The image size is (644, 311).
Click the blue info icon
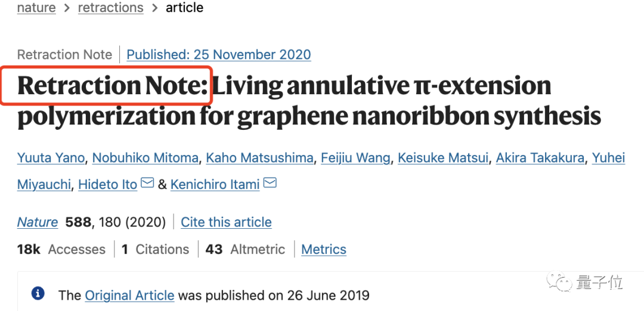click(38, 294)
